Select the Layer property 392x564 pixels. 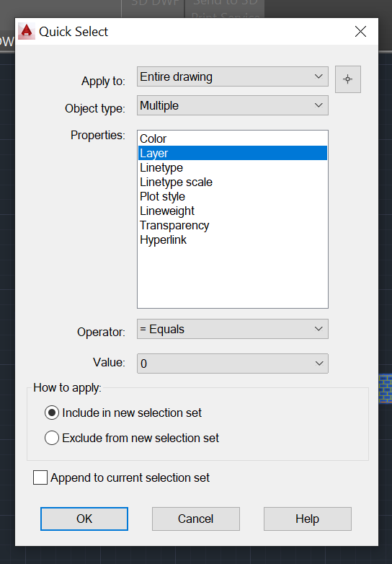click(233, 153)
